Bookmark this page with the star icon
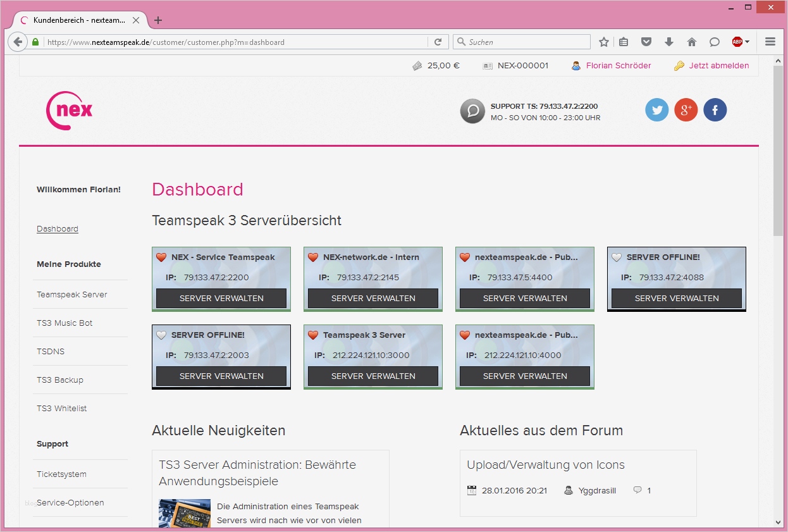 click(604, 42)
